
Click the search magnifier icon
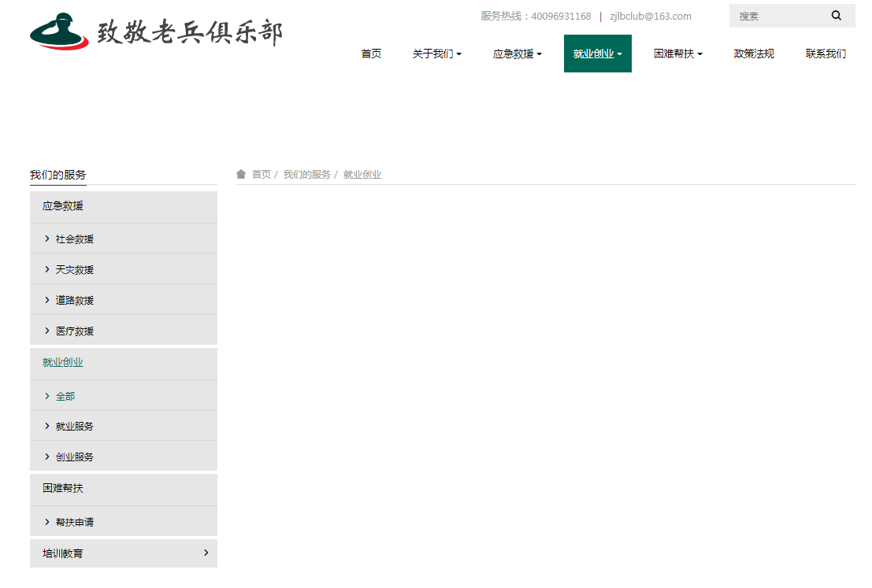(x=837, y=16)
